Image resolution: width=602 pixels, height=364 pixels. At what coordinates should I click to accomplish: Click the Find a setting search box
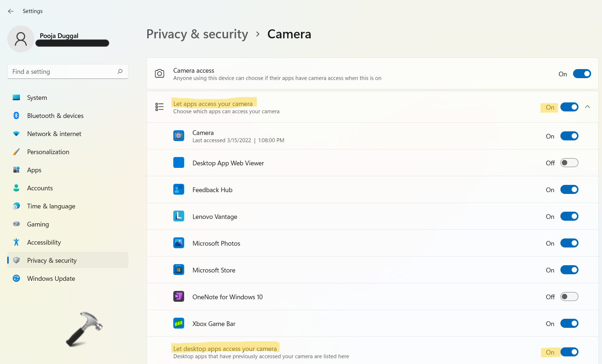point(63,72)
